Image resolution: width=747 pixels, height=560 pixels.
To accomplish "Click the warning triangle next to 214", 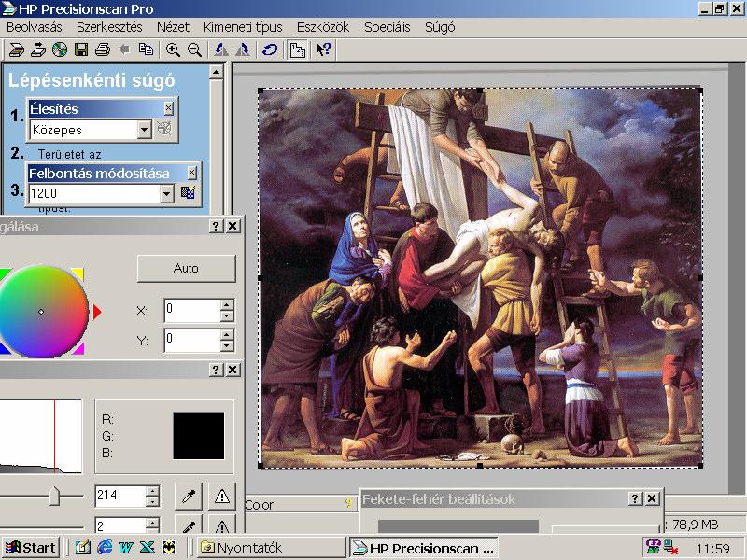I will click(x=221, y=497).
